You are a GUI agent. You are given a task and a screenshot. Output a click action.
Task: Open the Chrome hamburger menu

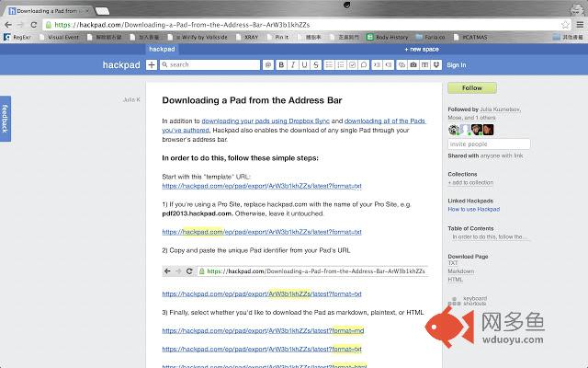click(x=580, y=25)
